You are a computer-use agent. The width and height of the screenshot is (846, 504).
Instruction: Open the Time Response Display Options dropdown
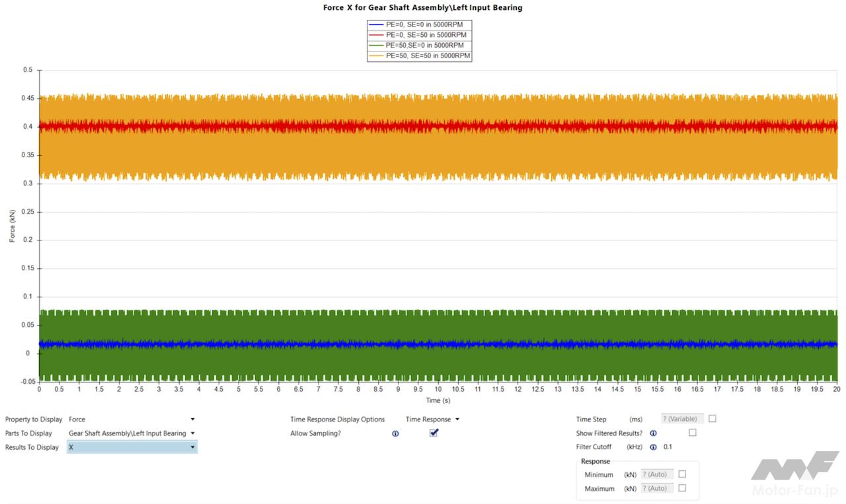[x=433, y=419]
